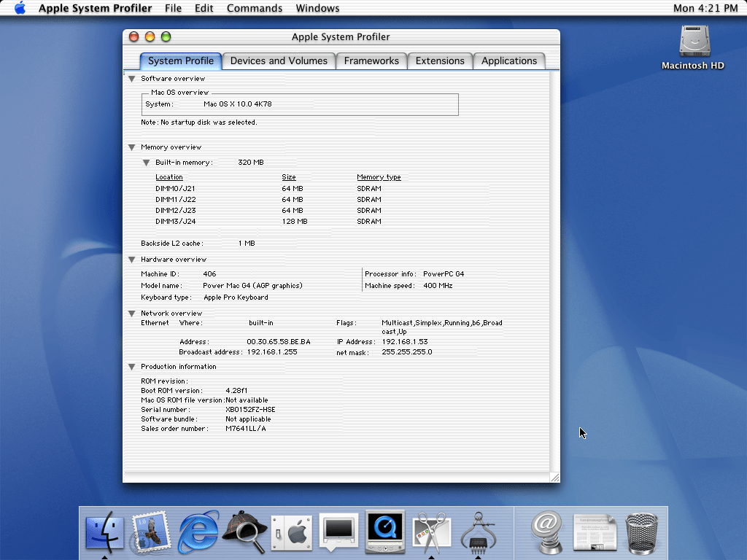Open the Apple menu

20,8
